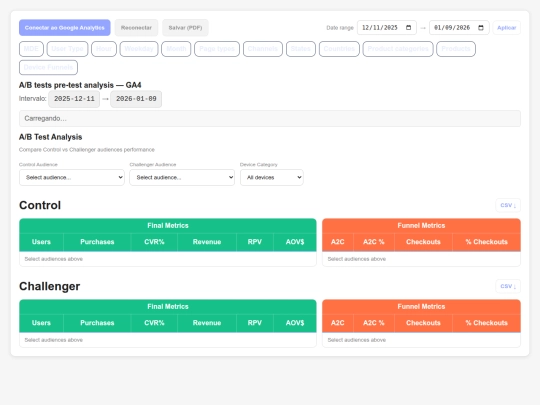Open the Channels tab
This screenshot has height=405, width=540.
[263, 49]
